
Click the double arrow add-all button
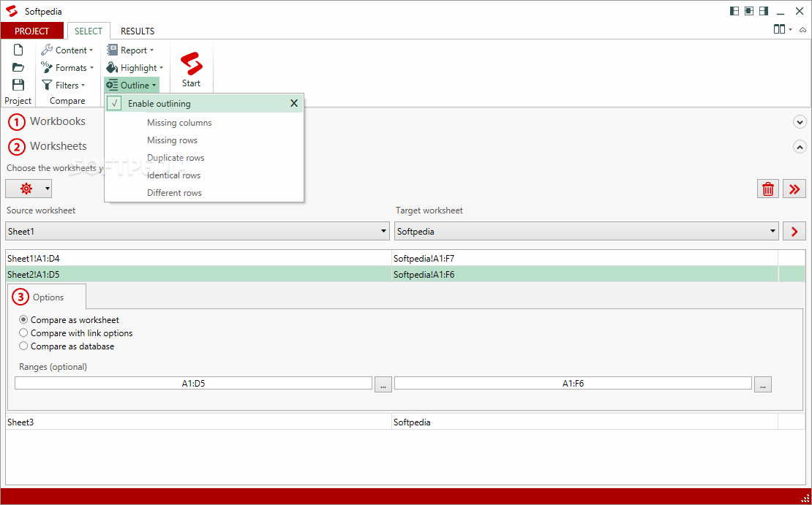point(794,189)
